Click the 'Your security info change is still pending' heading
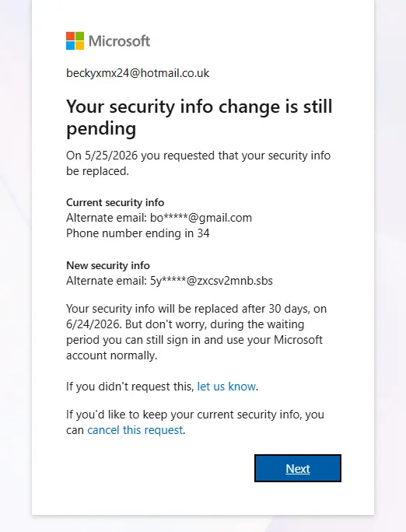 (x=199, y=117)
